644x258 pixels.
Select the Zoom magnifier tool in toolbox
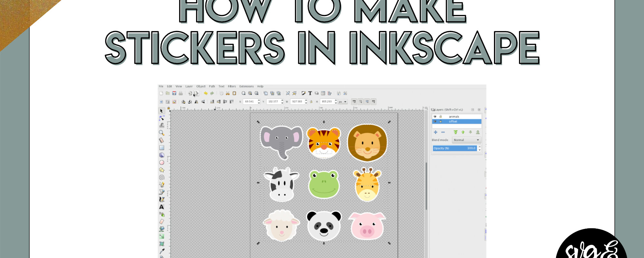(x=162, y=133)
